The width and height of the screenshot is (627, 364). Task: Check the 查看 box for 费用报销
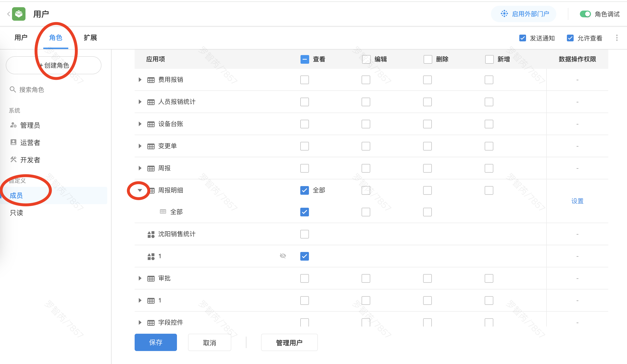(304, 80)
